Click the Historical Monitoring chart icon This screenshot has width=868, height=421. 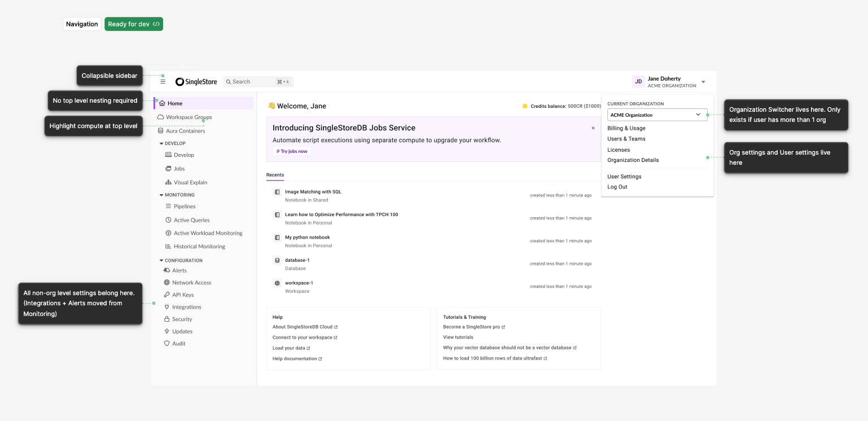click(x=168, y=247)
